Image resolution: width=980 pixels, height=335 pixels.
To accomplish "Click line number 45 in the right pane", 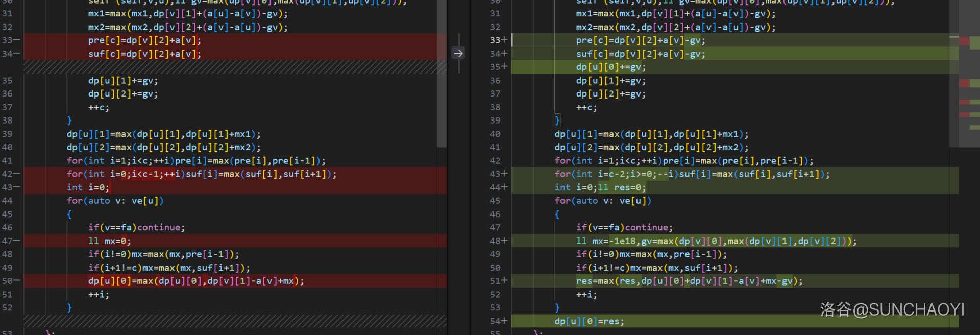I will coord(495,201).
